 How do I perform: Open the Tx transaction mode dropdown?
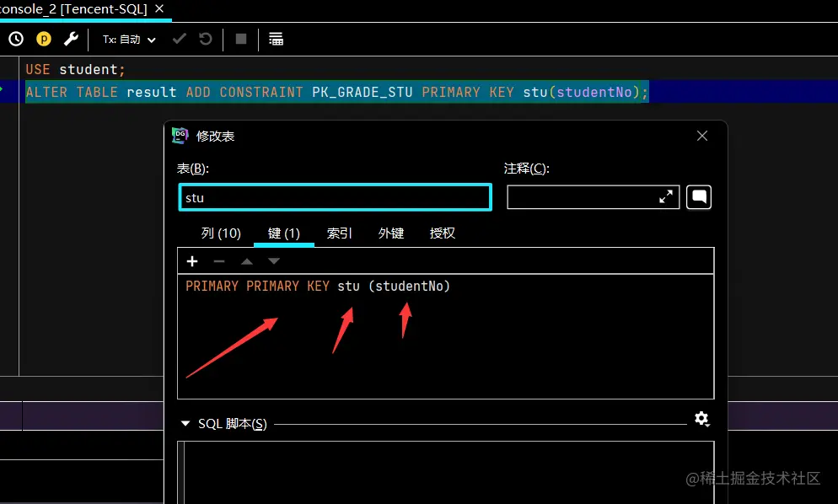tap(129, 40)
